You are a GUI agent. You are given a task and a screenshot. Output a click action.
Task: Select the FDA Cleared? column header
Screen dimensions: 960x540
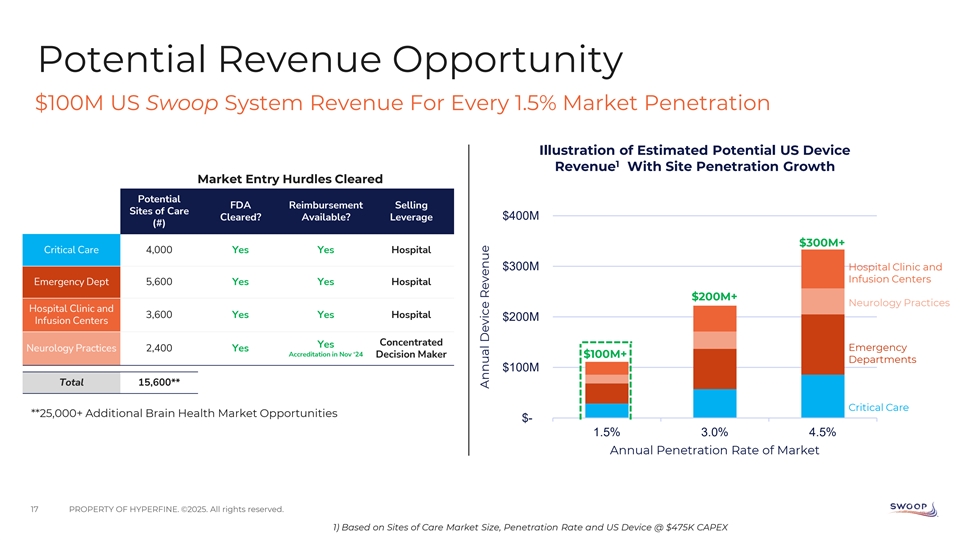pos(240,211)
